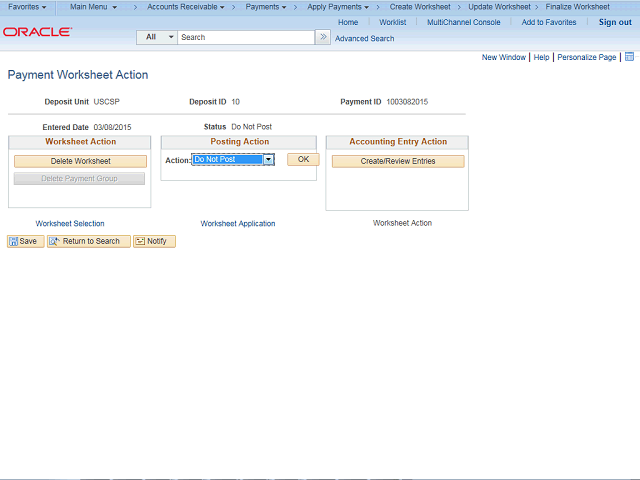Click the search go arrow icon
The height and width of the screenshot is (480, 640).
tap(323, 37)
